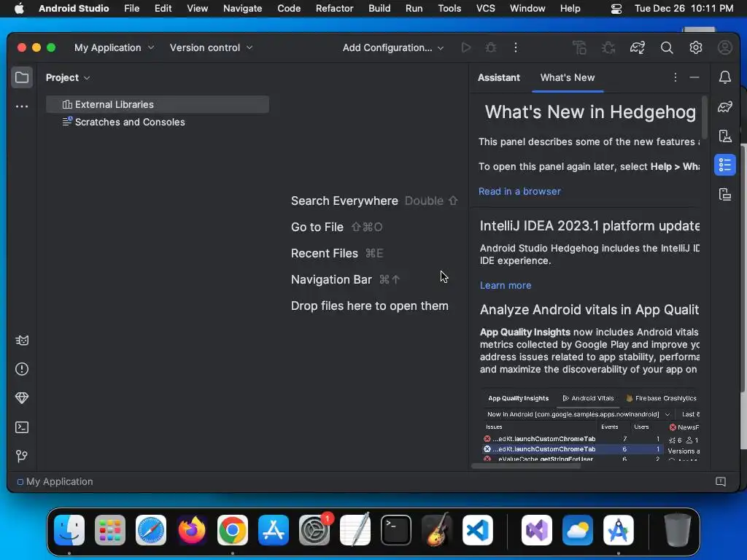Click the Read in a browser link
The width and height of the screenshot is (747, 560).
(x=519, y=192)
